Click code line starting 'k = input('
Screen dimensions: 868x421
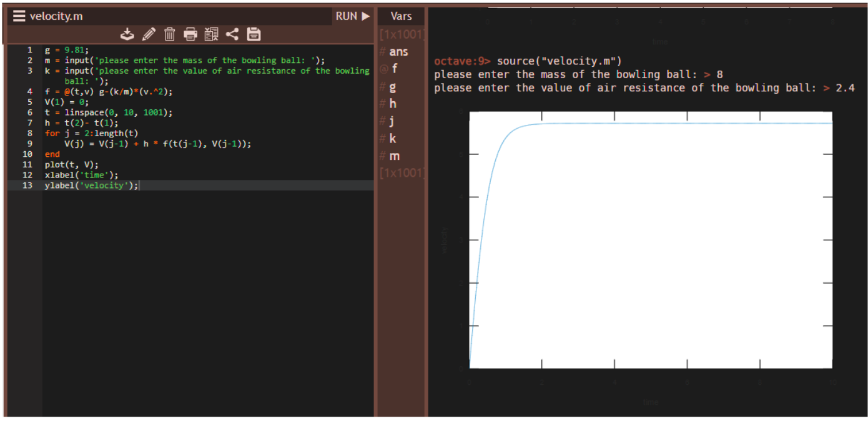[207, 76]
